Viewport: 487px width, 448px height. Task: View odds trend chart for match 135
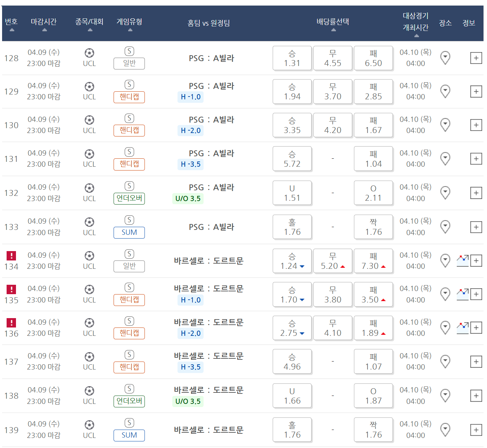462,294
